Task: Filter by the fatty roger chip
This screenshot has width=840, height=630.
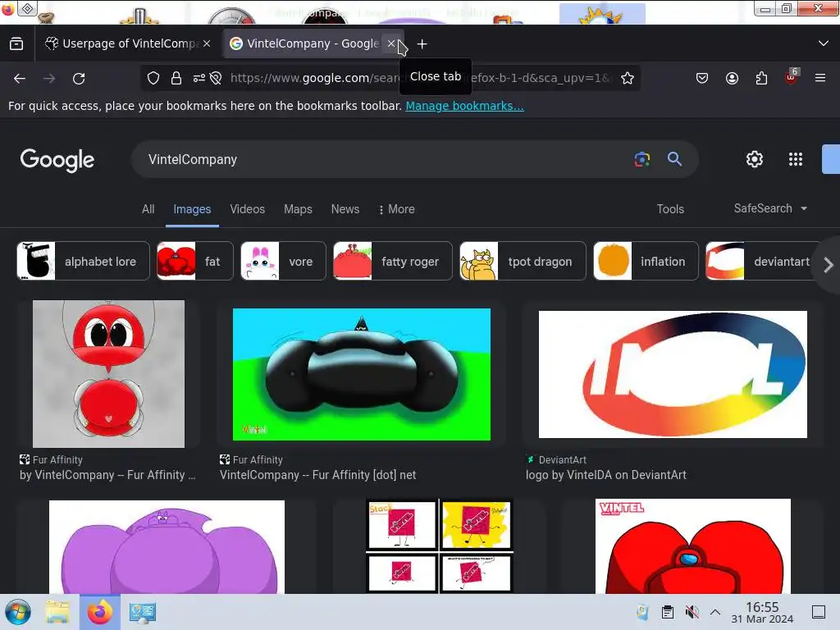Action: pos(393,261)
